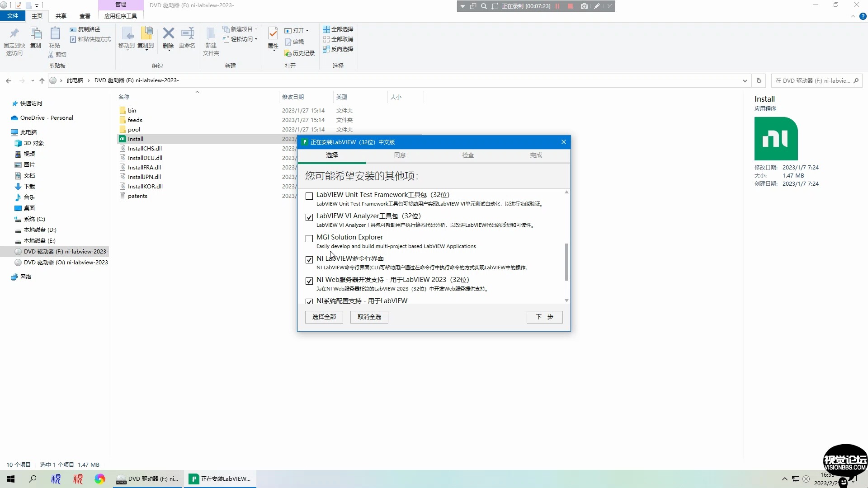The image size is (868, 488).
Task: Select the 同意 tab in installer dialog
Action: (400, 155)
